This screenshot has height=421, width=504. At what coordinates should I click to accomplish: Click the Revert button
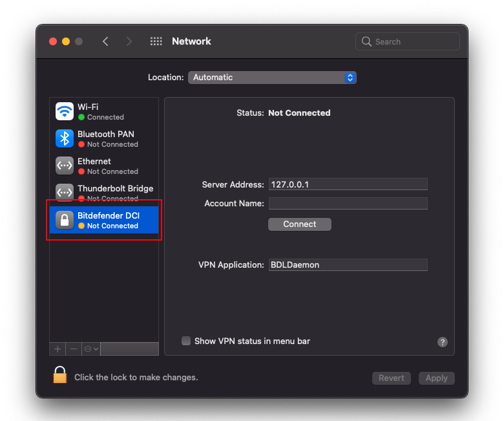[x=392, y=378]
